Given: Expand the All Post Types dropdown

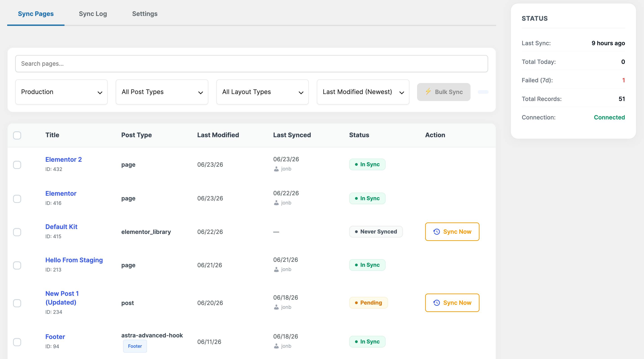Looking at the screenshot, I should [x=162, y=92].
